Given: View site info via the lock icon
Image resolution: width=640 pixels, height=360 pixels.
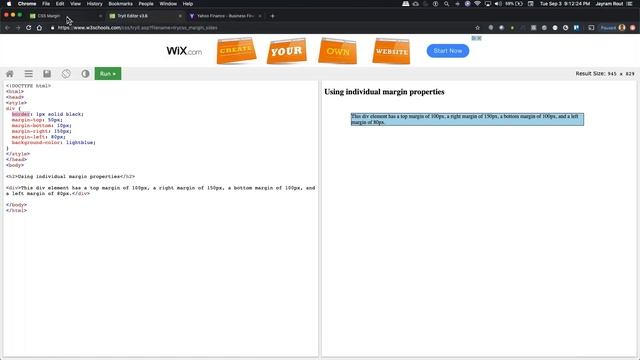Looking at the screenshot, I should point(52,28).
